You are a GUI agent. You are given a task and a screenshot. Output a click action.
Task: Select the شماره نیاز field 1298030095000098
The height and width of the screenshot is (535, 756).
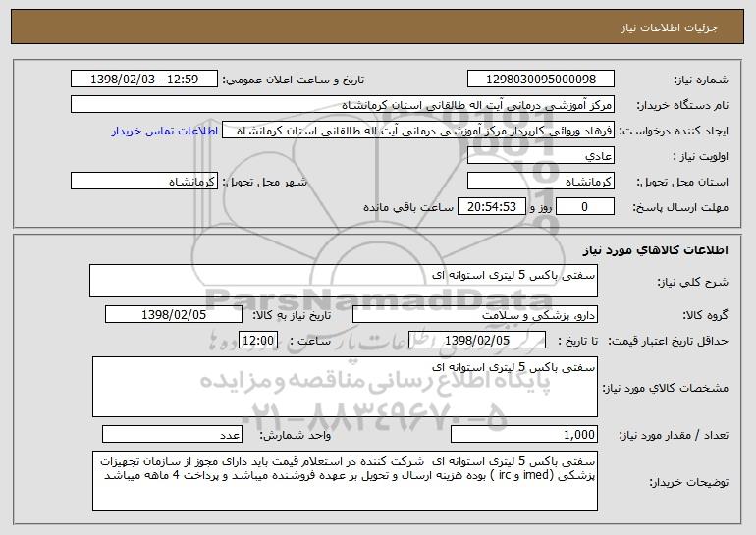coord(540,79)
